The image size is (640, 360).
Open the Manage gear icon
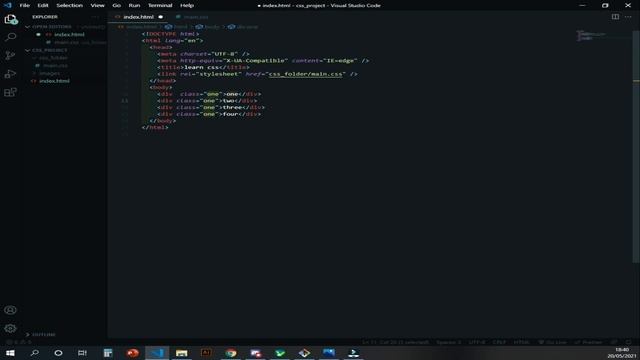click(x=10, y=328)
